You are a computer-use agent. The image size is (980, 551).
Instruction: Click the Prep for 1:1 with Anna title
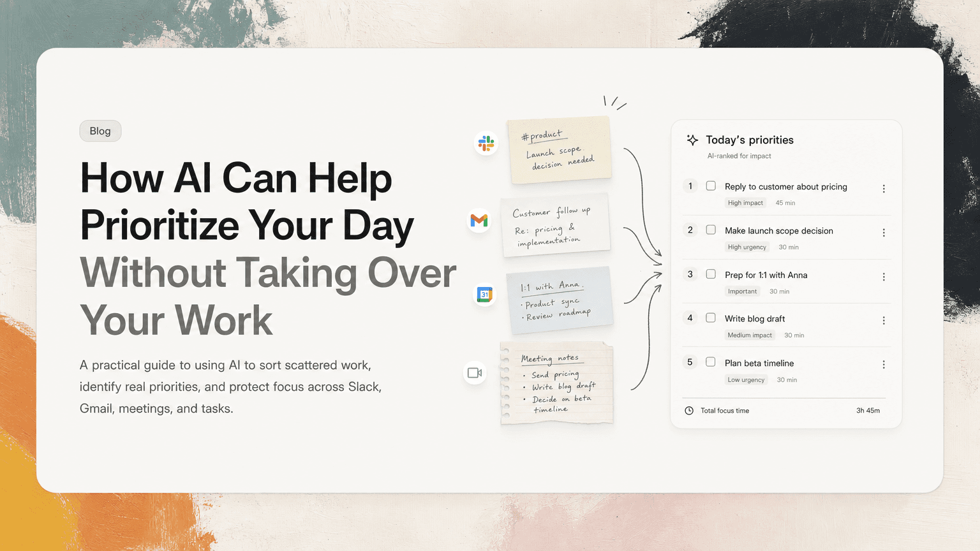click(x=766, y=275)
